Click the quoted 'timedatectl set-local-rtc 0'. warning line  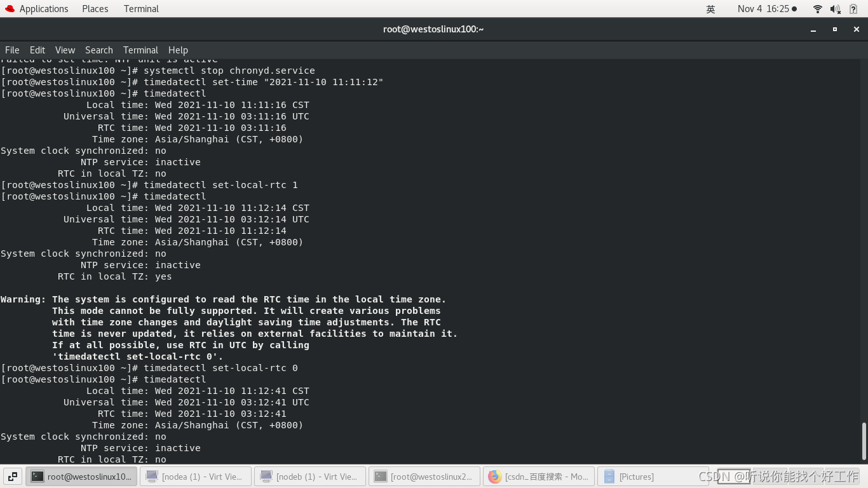pyautogui.click(x=138, y=356)
